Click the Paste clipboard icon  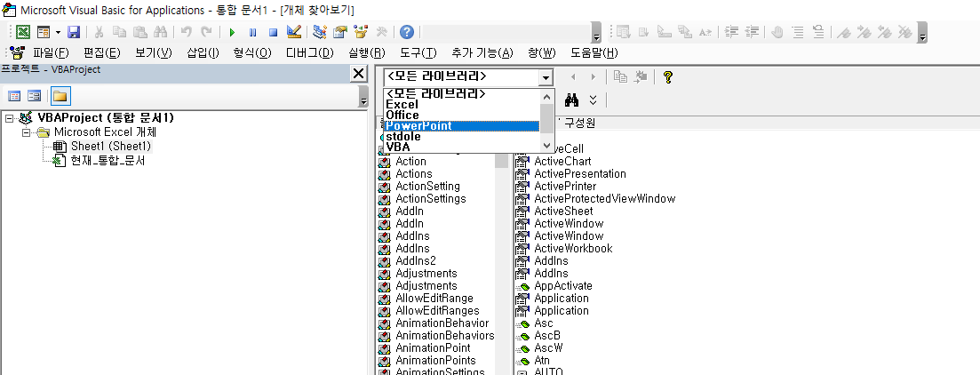[140, 32]
